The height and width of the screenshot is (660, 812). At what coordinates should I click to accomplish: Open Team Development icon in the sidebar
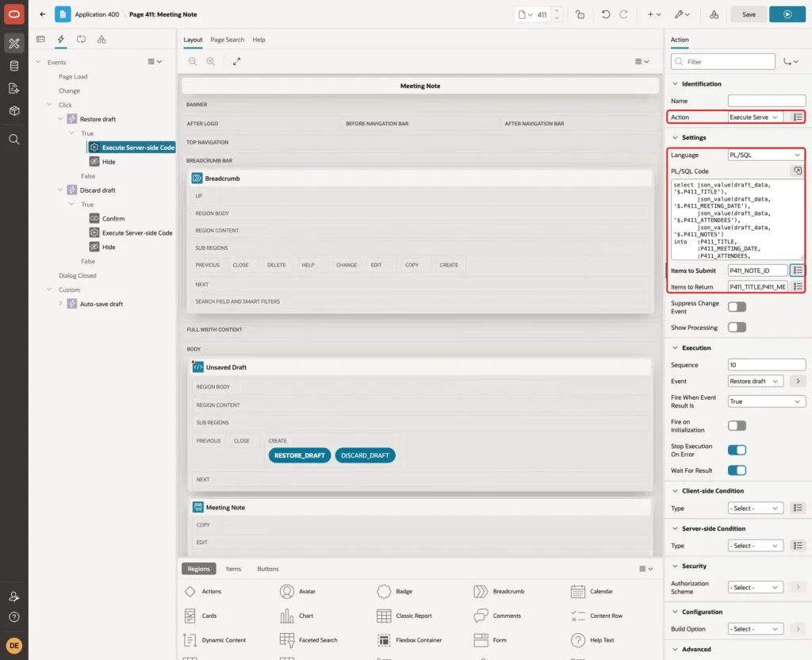pyautogui.click(x=14, y=88)
